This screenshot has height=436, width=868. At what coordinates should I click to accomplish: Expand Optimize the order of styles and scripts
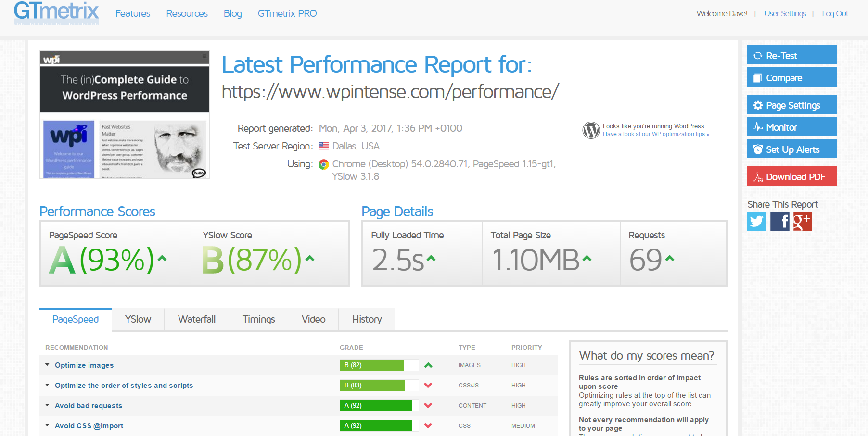pyautogui.click(x=47, y=385)
